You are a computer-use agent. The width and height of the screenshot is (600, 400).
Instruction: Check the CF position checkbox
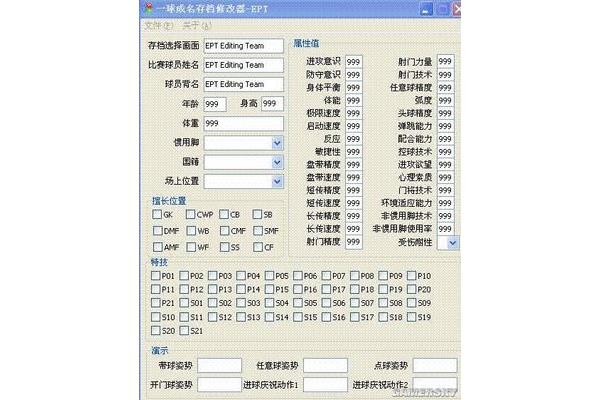pyautogui.click(x=258, y=247)
